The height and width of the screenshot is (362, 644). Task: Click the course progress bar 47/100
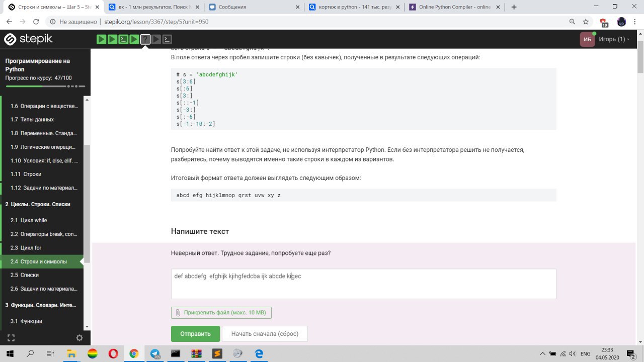45,86
